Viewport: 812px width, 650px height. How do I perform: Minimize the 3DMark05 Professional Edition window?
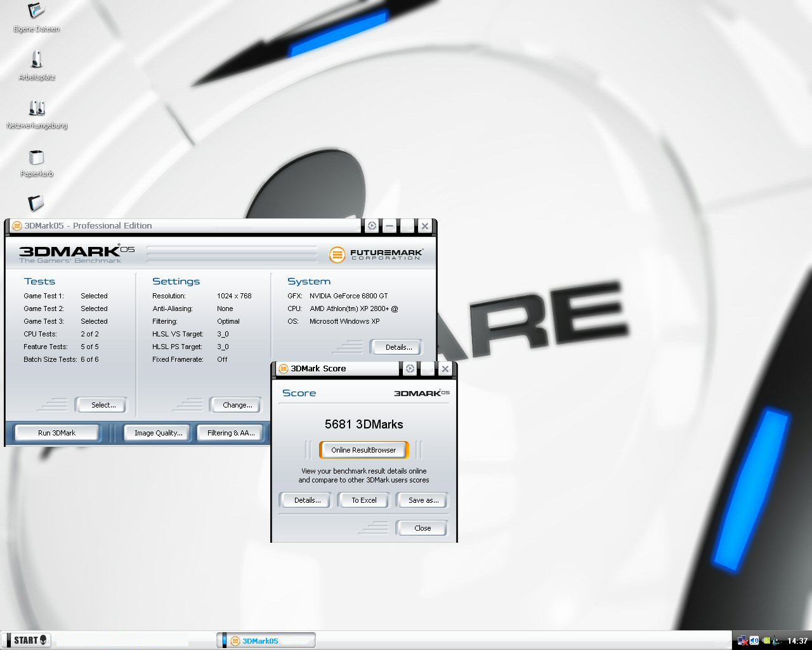(390, 226)
